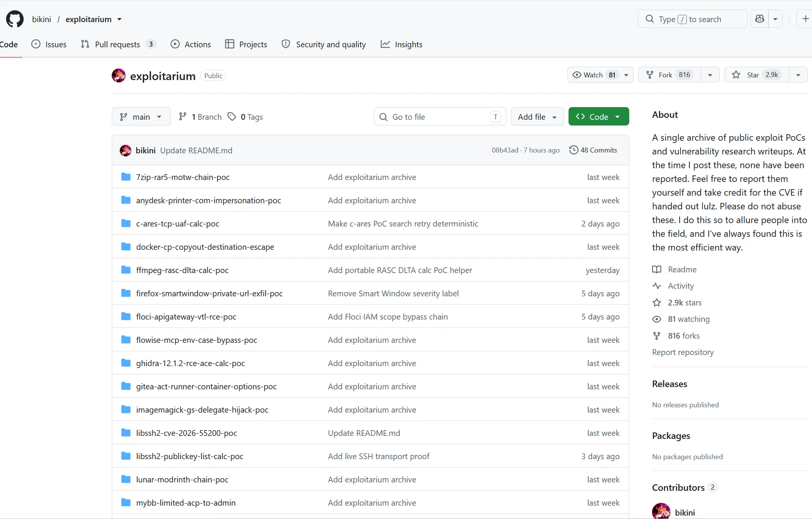Focus the Go to file input
Image resolution: width=812 pixels, height=519 pixels.
coord(440,117)
